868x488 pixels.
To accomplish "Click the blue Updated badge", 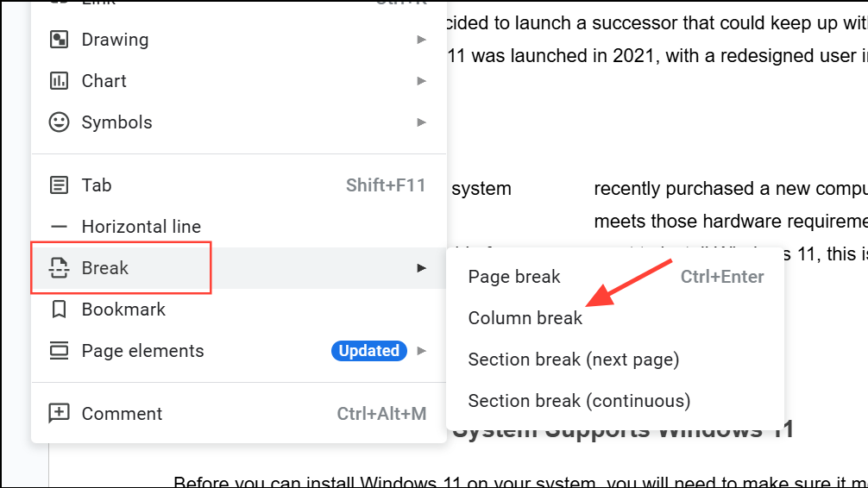I will (368, 351).
